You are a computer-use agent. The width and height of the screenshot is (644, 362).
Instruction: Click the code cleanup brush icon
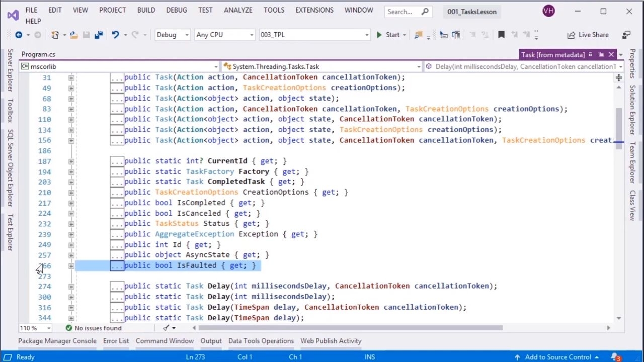coord(166,328)
